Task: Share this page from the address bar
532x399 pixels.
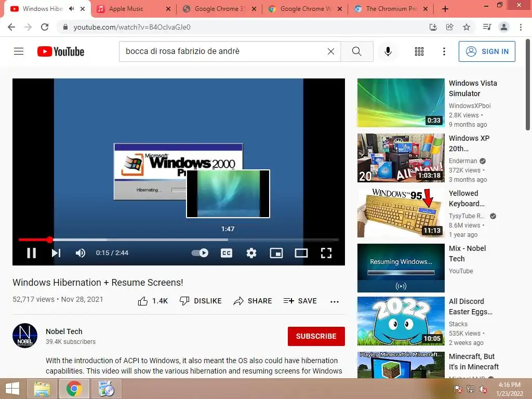Action: (450, 27)
